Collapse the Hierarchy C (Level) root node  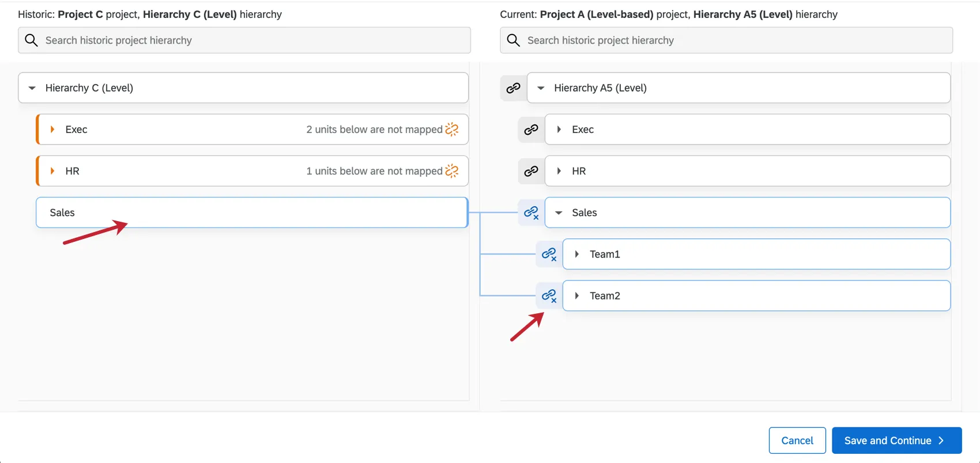click(32, 88)
